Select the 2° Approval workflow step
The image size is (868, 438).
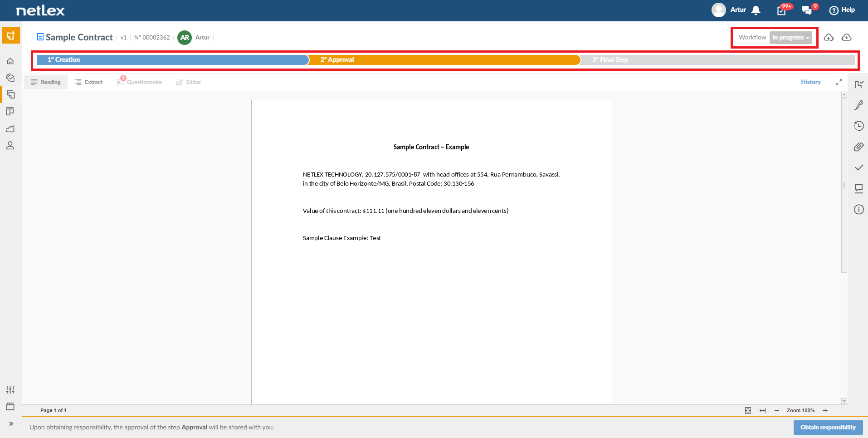pos(444,60)
